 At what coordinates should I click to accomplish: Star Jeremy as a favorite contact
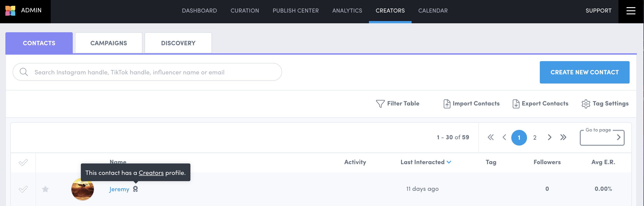(x=46, y=189)
